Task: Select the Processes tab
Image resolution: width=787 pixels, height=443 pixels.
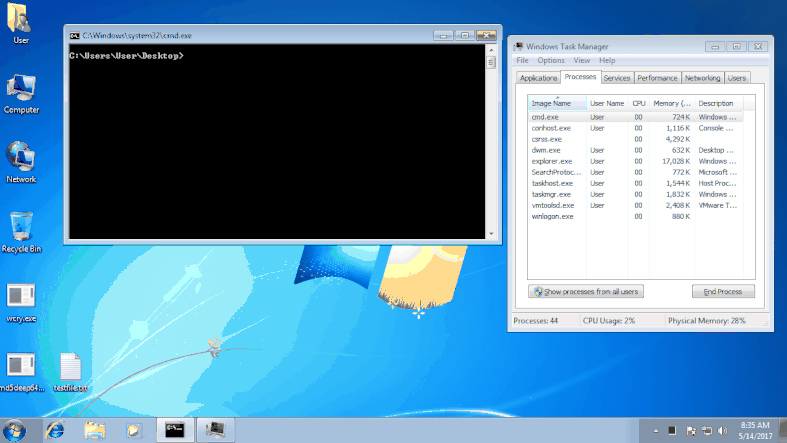Action: click(580, 77)
